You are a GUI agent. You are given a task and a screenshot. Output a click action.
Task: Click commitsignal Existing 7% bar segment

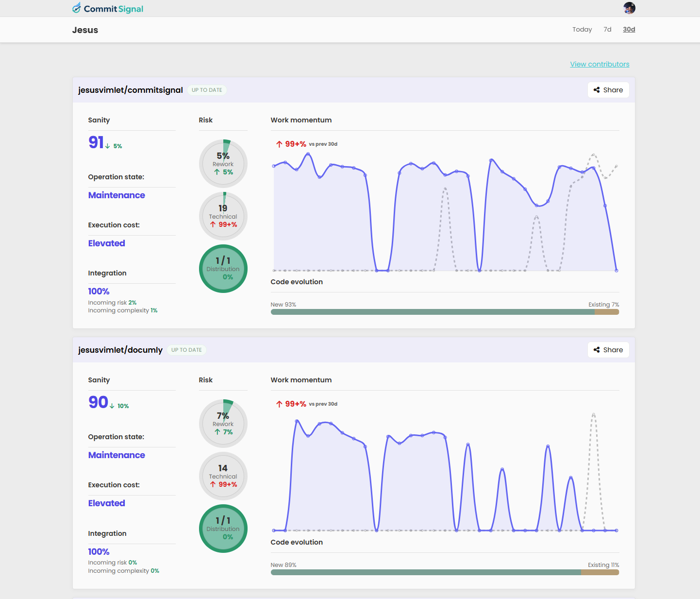click(607, 312)
